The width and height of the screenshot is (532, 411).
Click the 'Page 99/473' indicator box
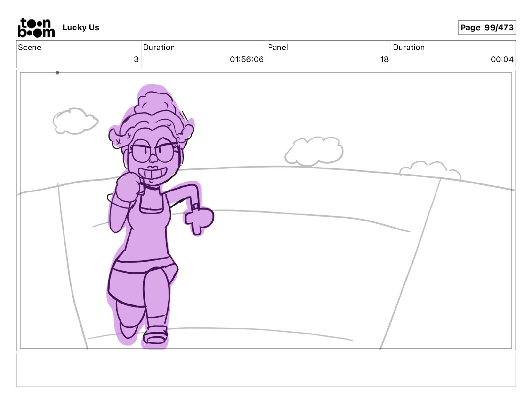click(487, 28)
